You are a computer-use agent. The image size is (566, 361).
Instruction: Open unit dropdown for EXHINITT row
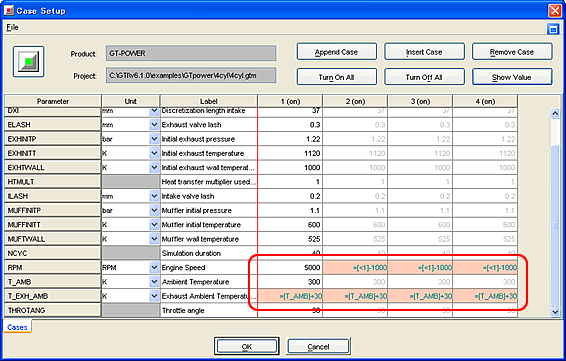(154, 153)
